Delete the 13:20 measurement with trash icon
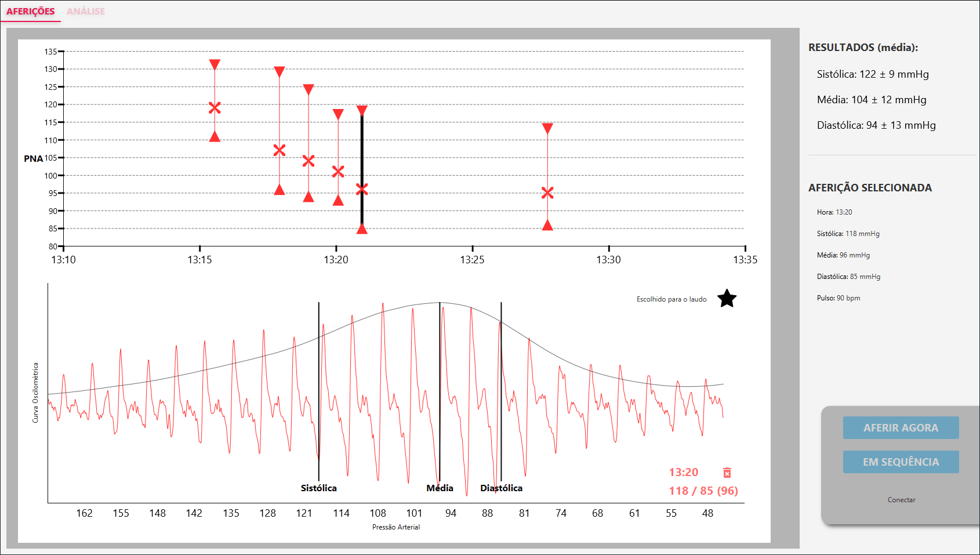The image size is (980, 555). [727, 473]
